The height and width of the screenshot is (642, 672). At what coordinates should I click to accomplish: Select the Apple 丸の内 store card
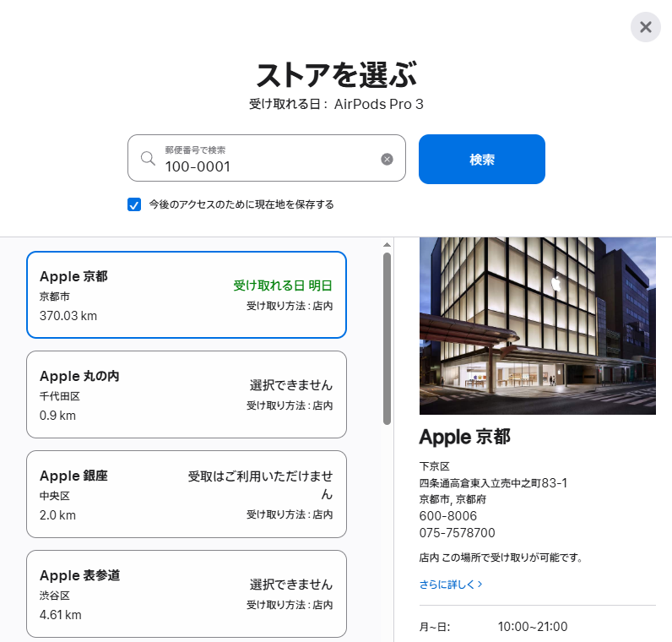[187, 394]
